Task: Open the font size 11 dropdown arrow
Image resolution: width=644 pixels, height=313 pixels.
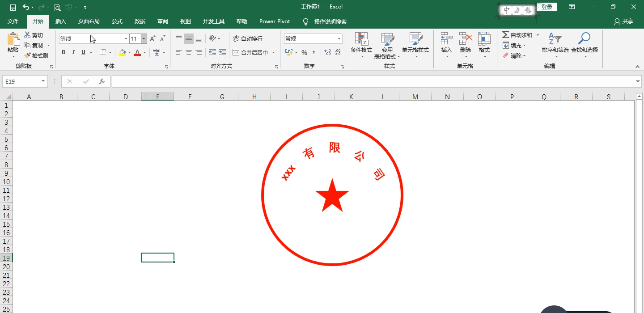Action: pos(144,39)
